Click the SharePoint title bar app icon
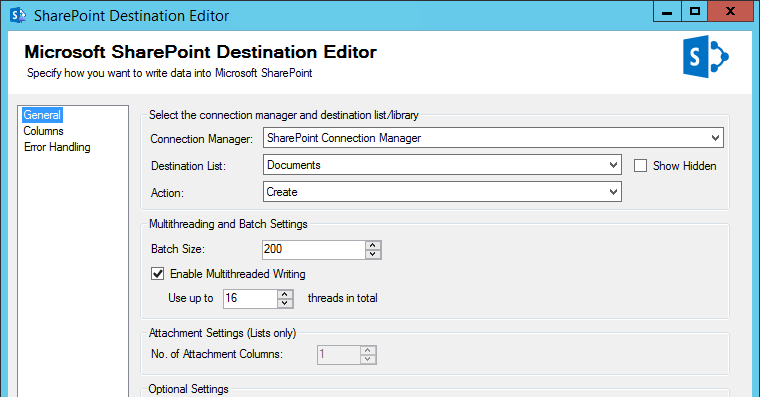 click(18, 15)
